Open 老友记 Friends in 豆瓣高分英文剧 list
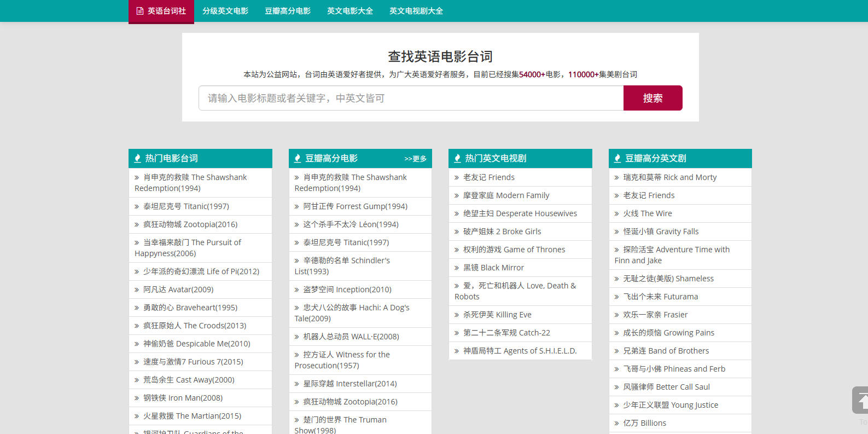The width and height of the screenshot is (868, 434). pos(649,195)
